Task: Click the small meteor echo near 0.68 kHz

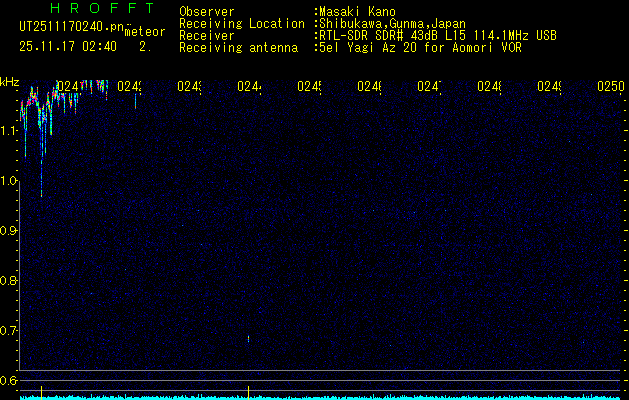Action: click(x=248, y=339)
